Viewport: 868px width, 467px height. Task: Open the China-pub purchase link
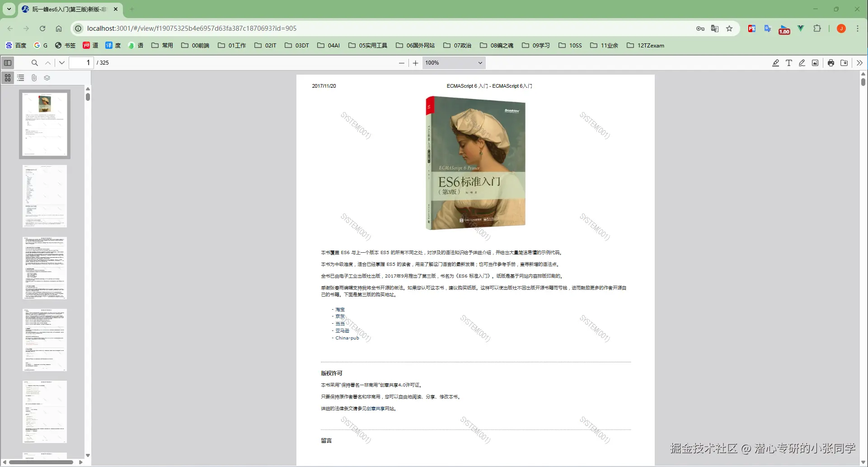click(347, 338)
